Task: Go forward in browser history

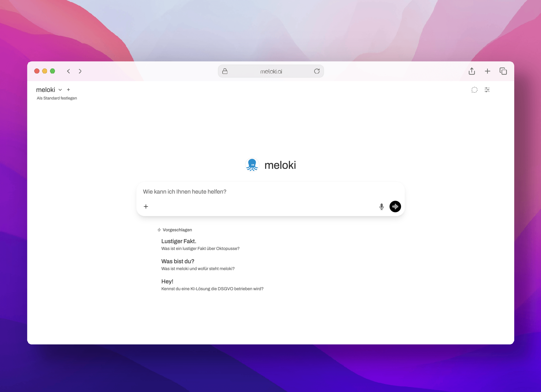Action: [80, 71]
